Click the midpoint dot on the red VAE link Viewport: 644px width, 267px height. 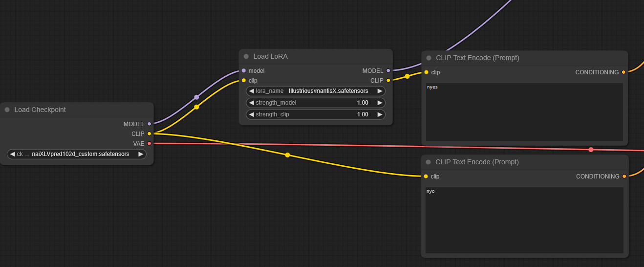(x=591, y=150)
